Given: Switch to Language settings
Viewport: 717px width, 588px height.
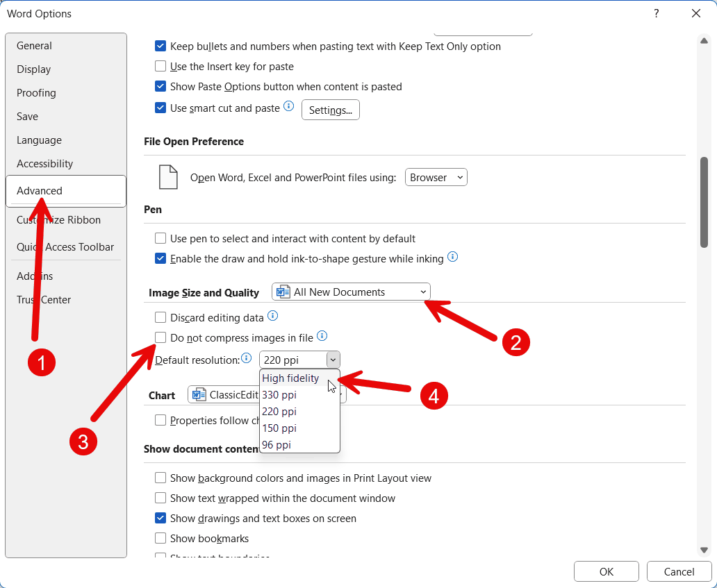Looking at the screenshot, I should (x=66, y=140).
